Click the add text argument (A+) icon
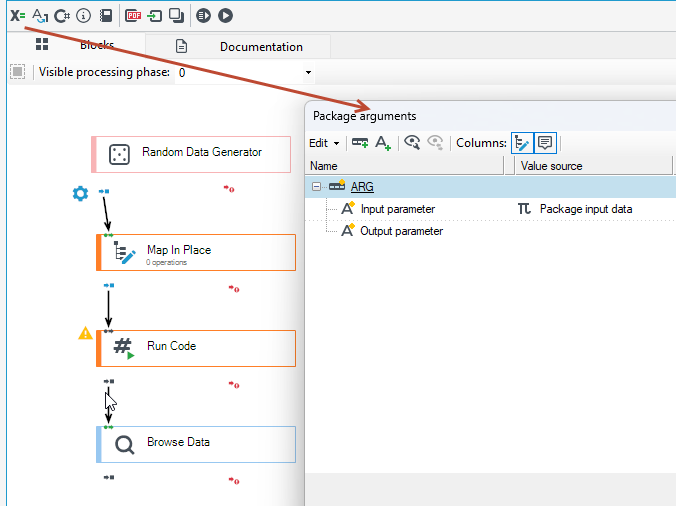This screenshot has width=676, height=506. [x=383, y=143]
